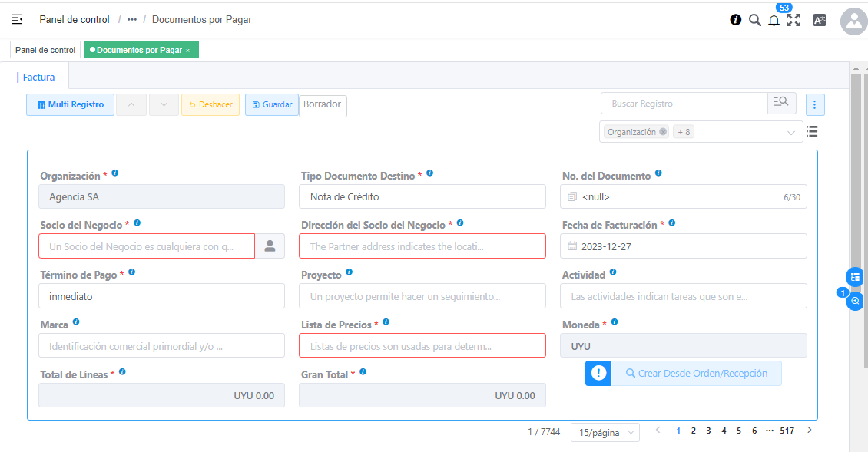Select the Factura tab
Image resolution: width=868 pixels, height=452 pixels.
tap(38, 77)
